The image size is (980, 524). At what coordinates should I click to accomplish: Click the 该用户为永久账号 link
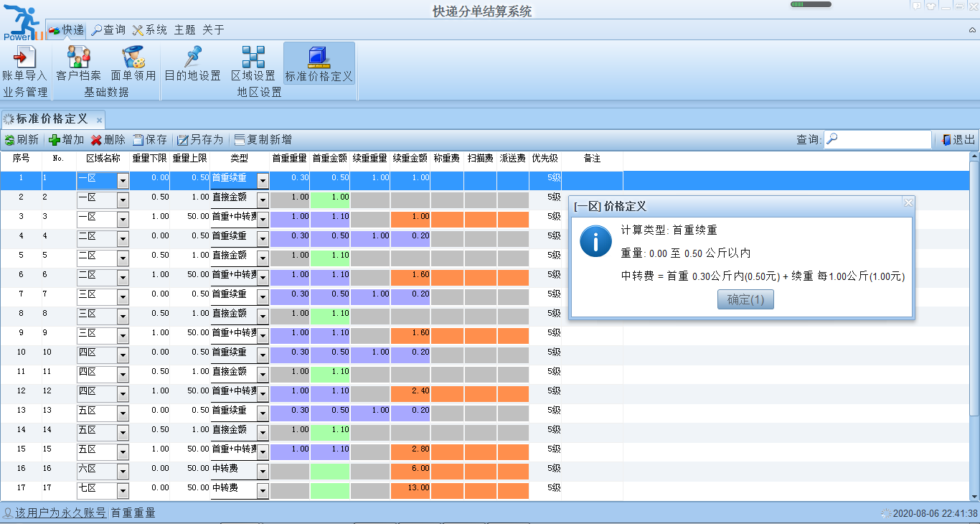(61, 513)
